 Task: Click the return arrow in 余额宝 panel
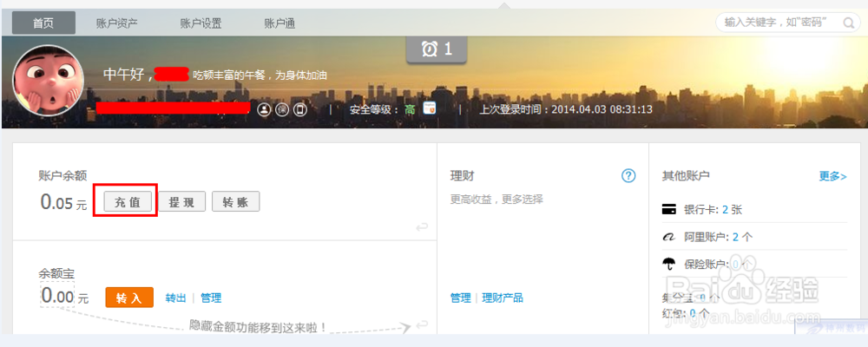422,324
